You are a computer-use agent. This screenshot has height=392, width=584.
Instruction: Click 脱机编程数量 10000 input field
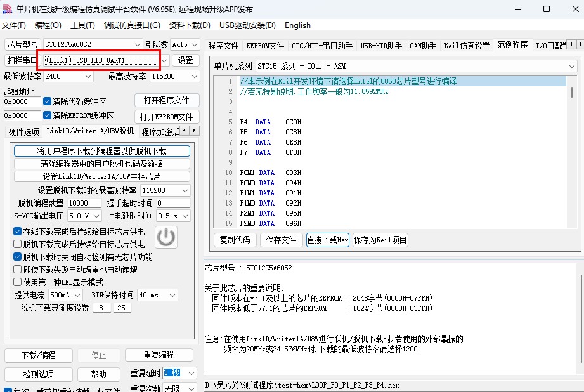tap(84, 203)
